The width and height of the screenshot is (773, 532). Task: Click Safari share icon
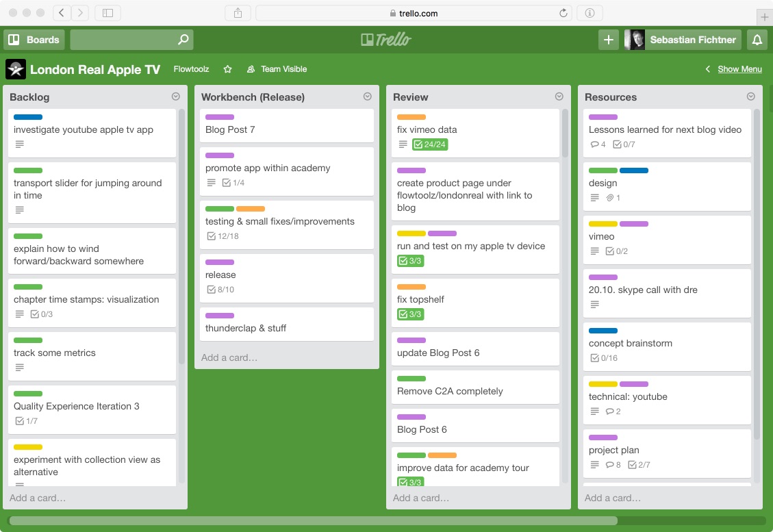(238, 13)
